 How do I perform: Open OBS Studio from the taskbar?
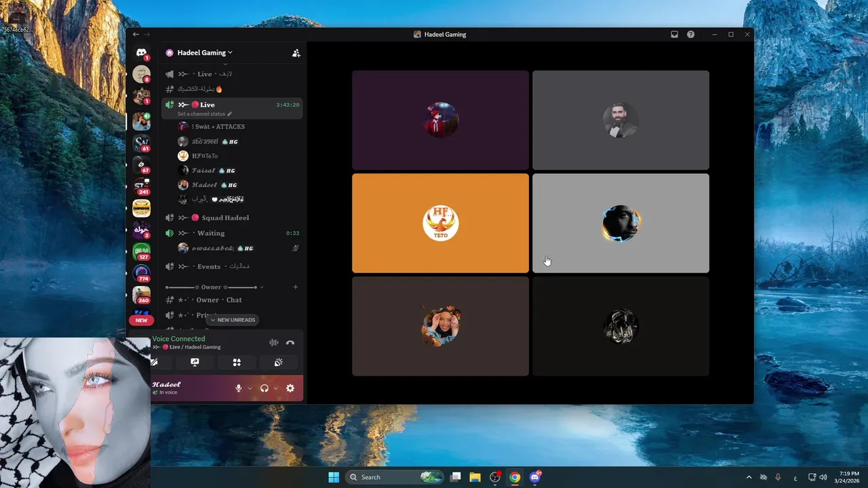(x=495, y=477)
